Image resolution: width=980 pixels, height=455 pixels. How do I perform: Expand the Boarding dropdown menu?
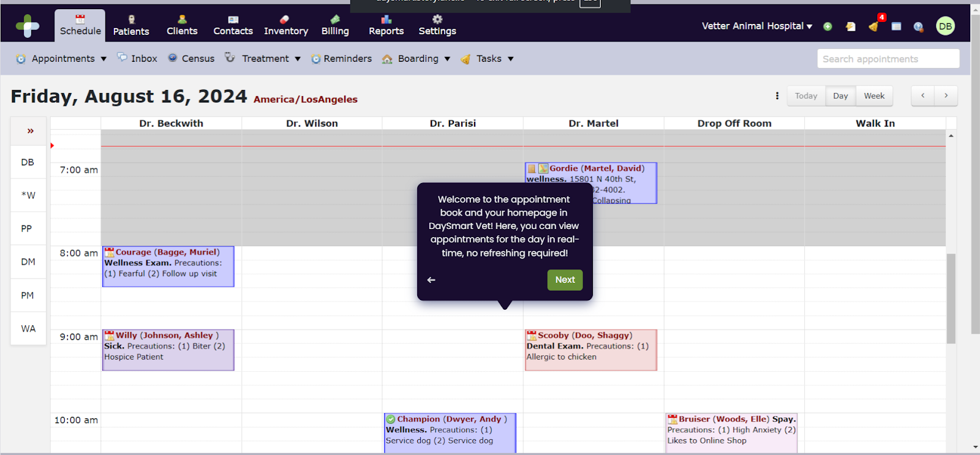pos(417,59)
